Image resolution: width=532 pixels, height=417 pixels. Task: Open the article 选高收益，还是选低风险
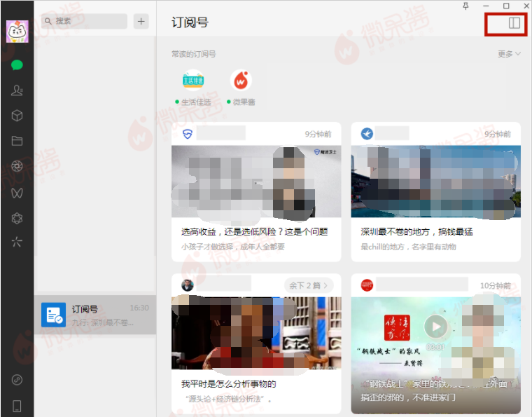(254, 231)
